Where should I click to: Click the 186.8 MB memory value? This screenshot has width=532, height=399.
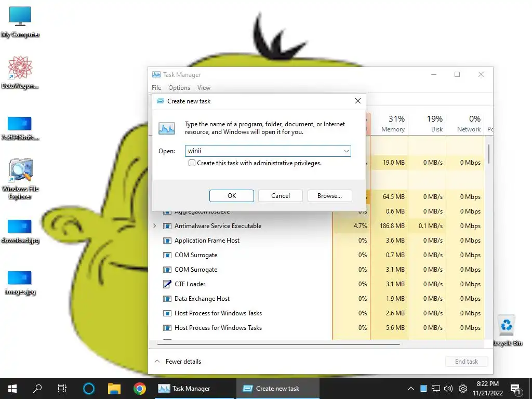(392, 226)
